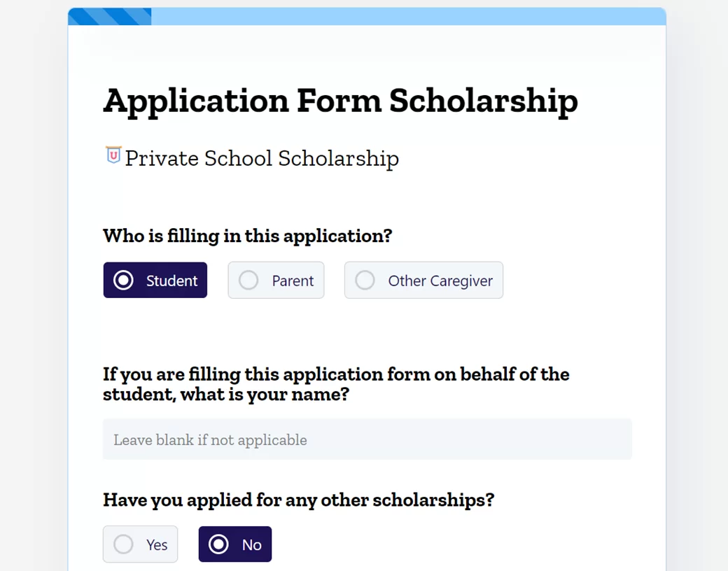Click the empty radio circle in Parent
The height and width of the screenshot is (571, 728).
click(248, 281)
